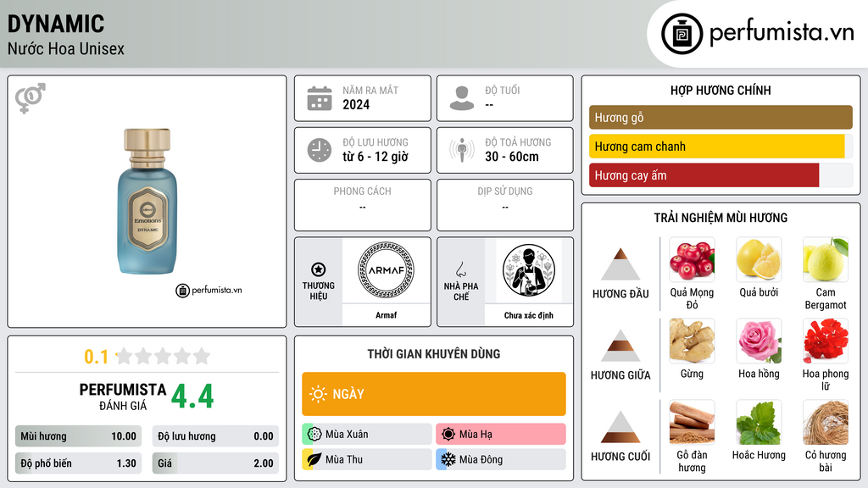
Task: Click the Giá 2.00 rating bar
Action: coord(215,463)
